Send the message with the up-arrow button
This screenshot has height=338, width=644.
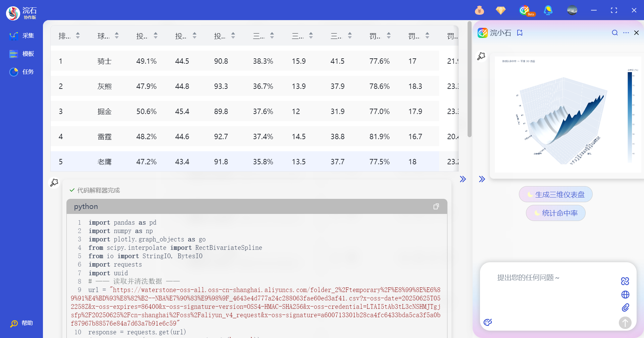(x=625, y=323)
